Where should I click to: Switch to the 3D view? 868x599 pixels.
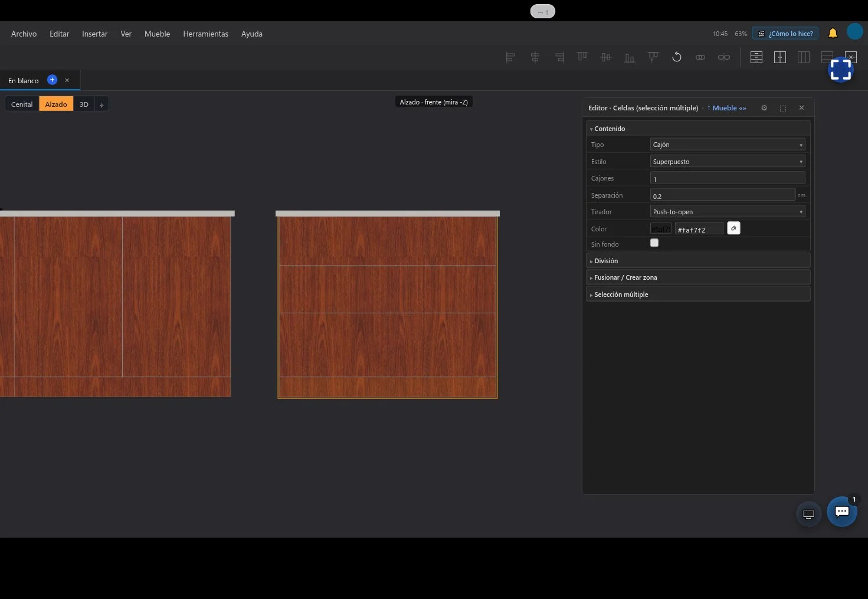pos(84,104)
